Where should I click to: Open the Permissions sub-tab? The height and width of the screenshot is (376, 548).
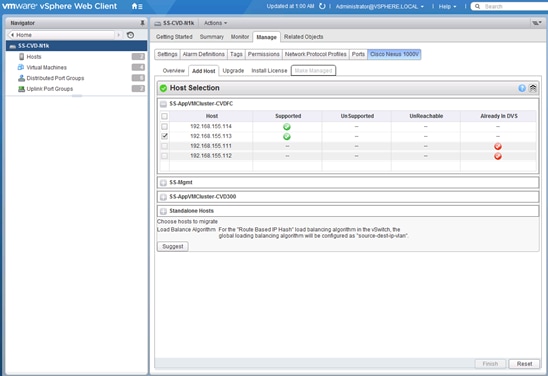click(264, 54)
